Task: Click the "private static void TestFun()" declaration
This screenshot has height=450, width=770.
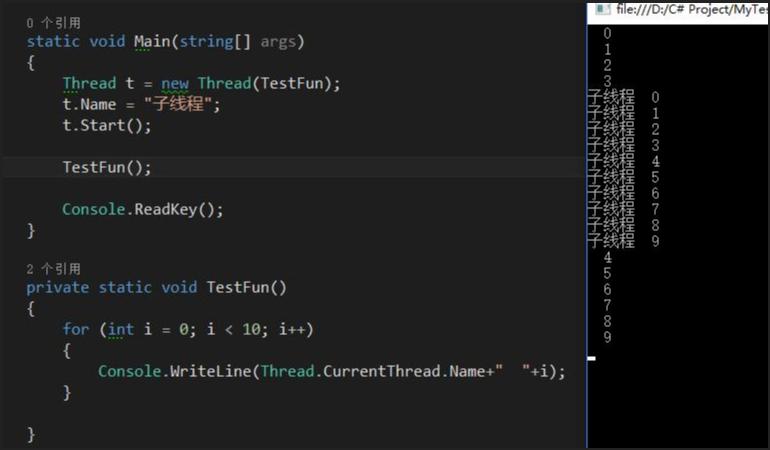Action: click(x=157, y=287)
